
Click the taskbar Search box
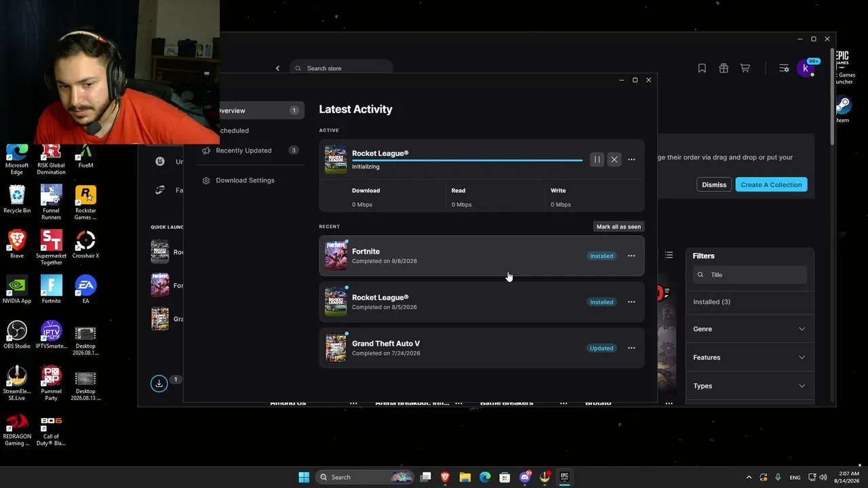pyautogui.click(x=365, y=477)
